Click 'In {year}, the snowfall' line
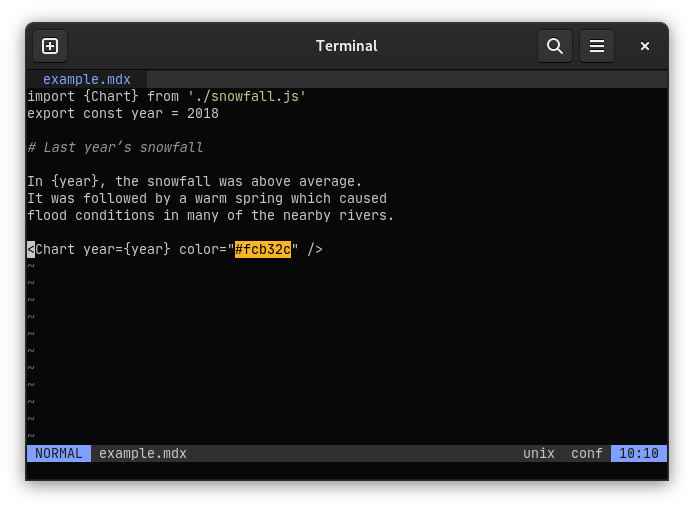The width and height of the screenshot is (694, 509). (195, 181)
